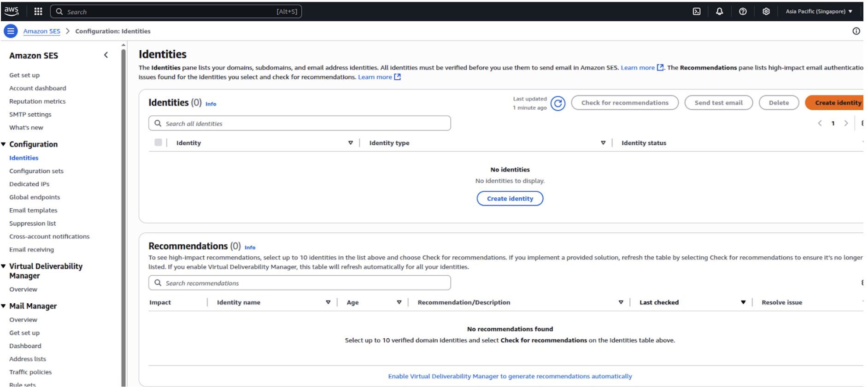
Task: Open Address lists under Mail Manager
Action: [x=28, y=359]
